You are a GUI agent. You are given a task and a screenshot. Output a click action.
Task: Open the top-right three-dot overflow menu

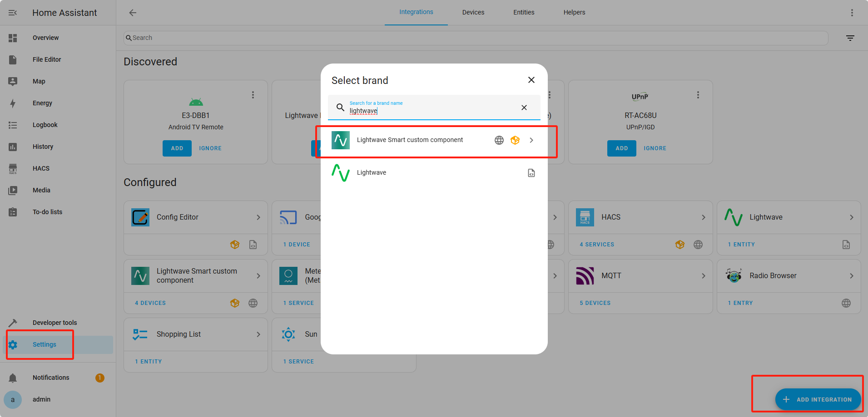tap(852, 13)
